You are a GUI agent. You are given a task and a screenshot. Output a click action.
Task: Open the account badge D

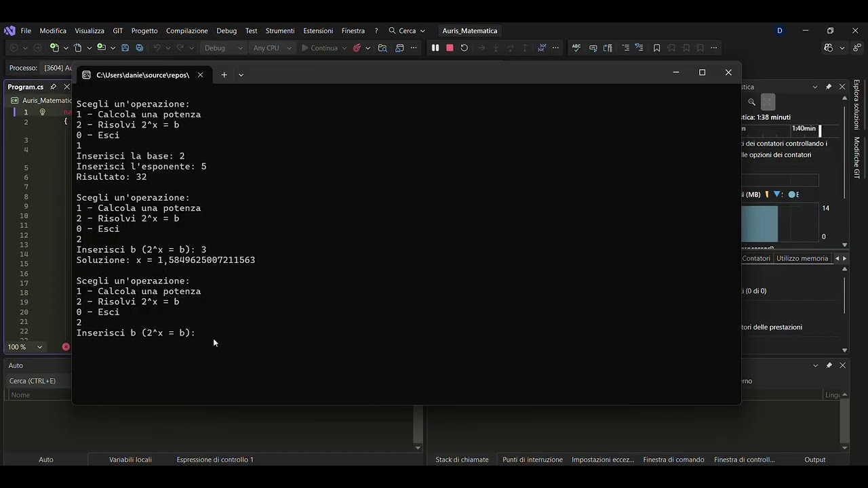coord(780,30)
